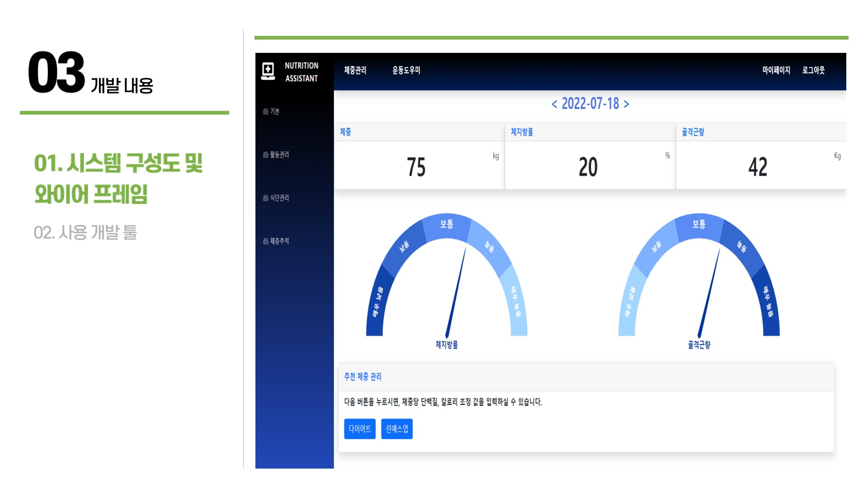868x488 pixels.
Task: Select 식단관리 in the sidebar
Action: pos(279,198)
